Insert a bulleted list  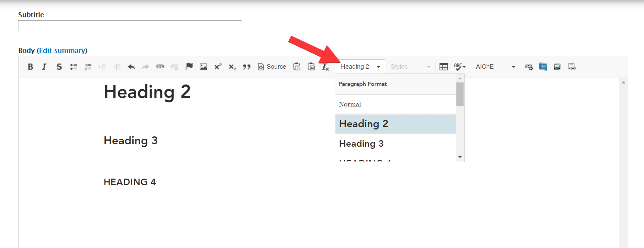[x=74, y=67]
